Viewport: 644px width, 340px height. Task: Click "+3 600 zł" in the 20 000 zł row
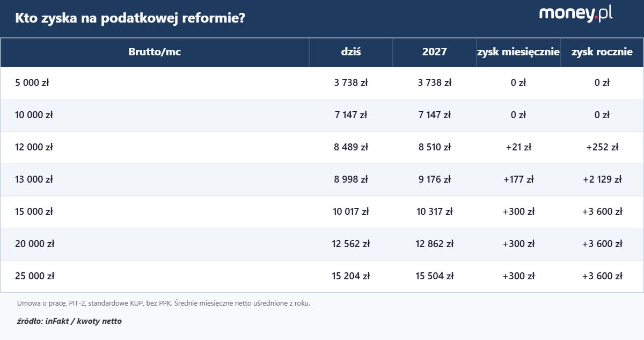(x=602, y=244)
